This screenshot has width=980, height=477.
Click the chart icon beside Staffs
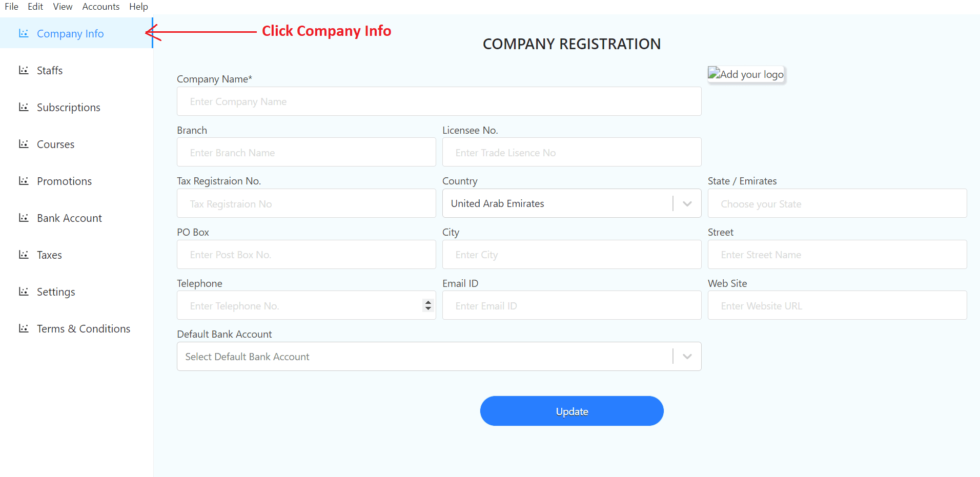[x=24, y=70]
